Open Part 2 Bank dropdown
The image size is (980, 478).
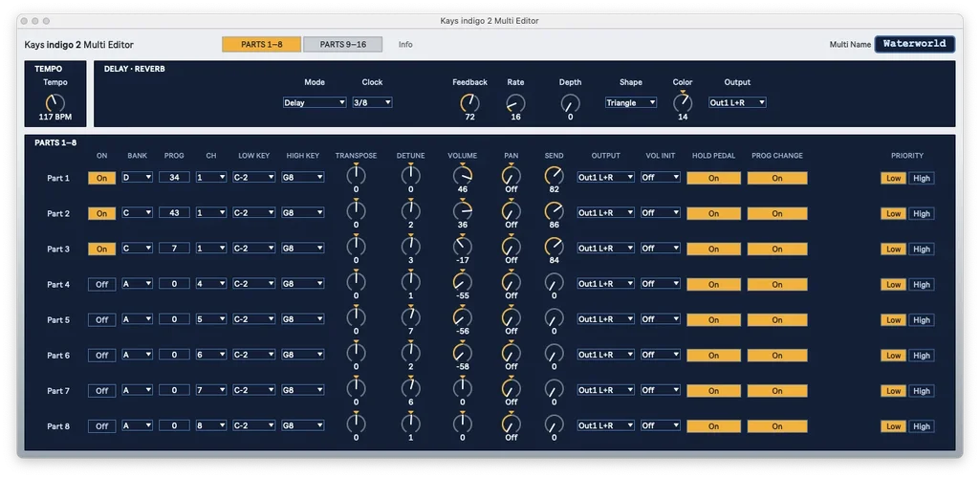click(138, 213)
